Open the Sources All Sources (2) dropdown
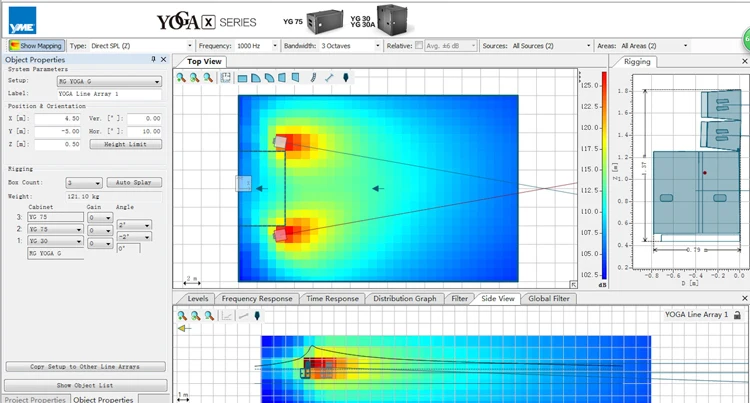This screenshot has height=403, width=750. tap(588, 46)
